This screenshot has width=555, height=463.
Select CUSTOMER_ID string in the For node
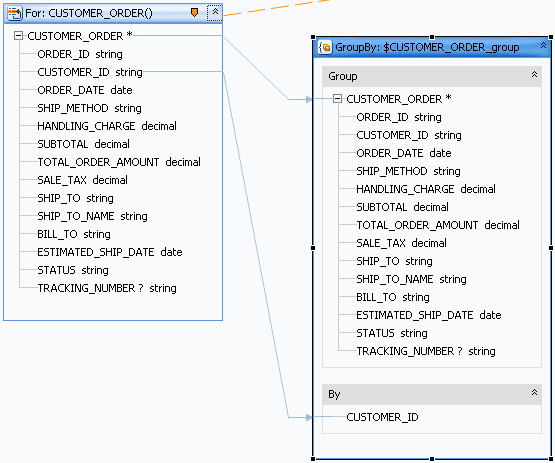[x=90, y=72]
